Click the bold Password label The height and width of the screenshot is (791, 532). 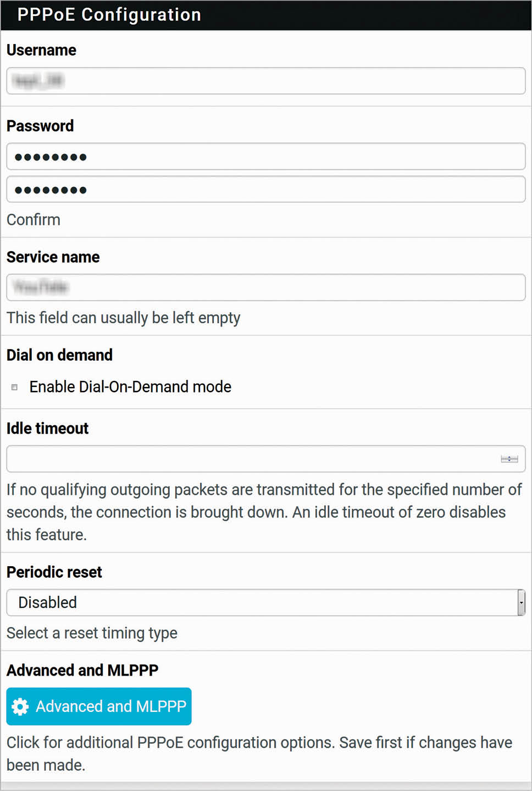pos(40,126)
